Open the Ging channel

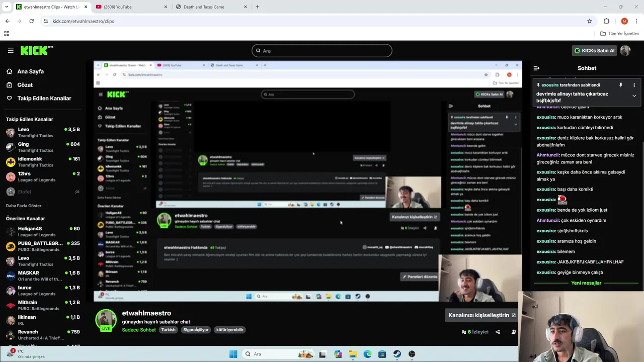[43, 147]
